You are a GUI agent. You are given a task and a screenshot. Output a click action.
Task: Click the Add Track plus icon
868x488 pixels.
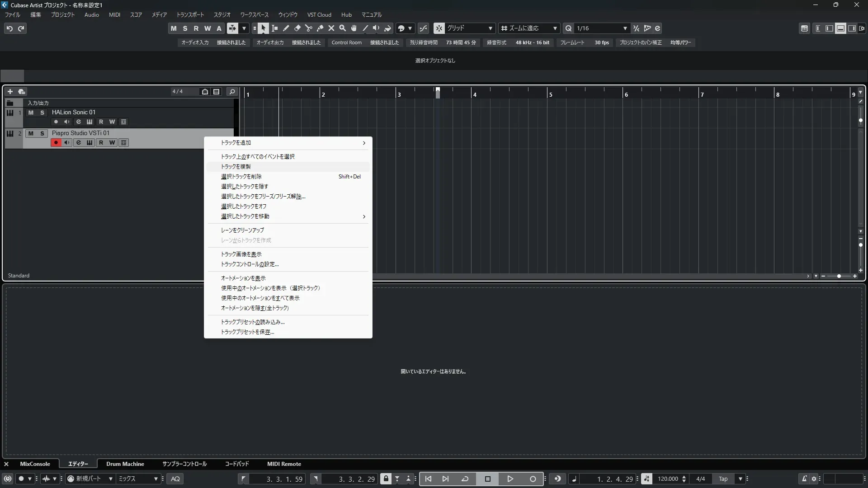pyautogui.click(x=10, y=92)
